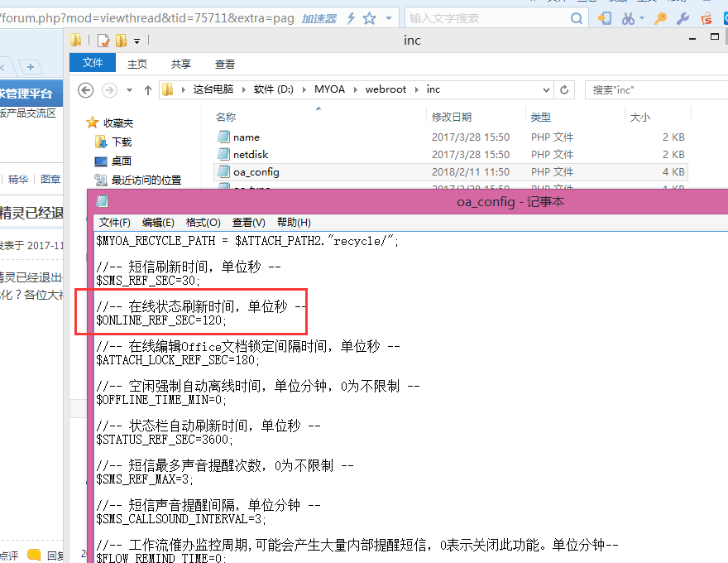The image size is (728, 563).
Task: Open the dropdown next to the scissors icon
Action: pyautogui.click(x=642, y=18)
